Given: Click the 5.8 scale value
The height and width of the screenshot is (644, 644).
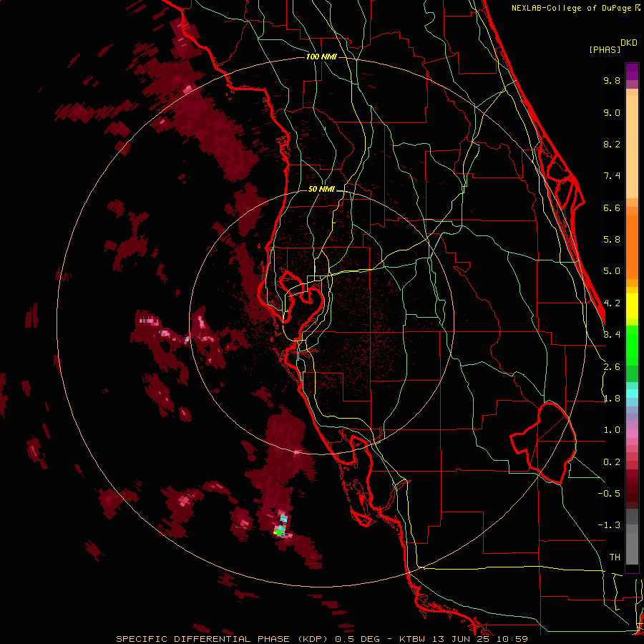Looking at the screenshot, I should pyautogui.click(x=612, y=240).
